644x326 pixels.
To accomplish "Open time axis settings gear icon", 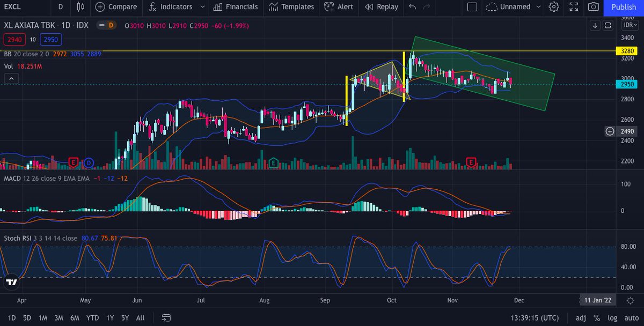I will click(630, 300).
